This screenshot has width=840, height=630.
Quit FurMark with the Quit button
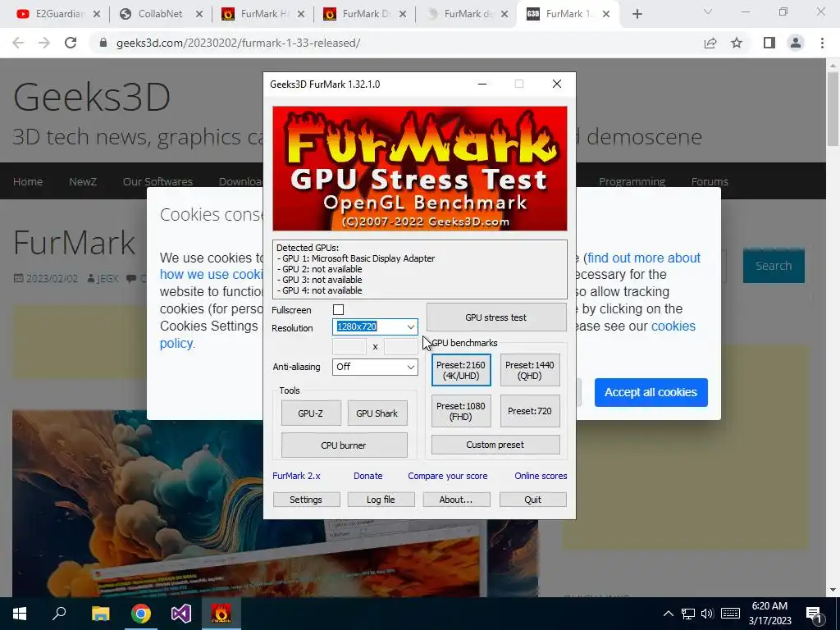point(532,500)
